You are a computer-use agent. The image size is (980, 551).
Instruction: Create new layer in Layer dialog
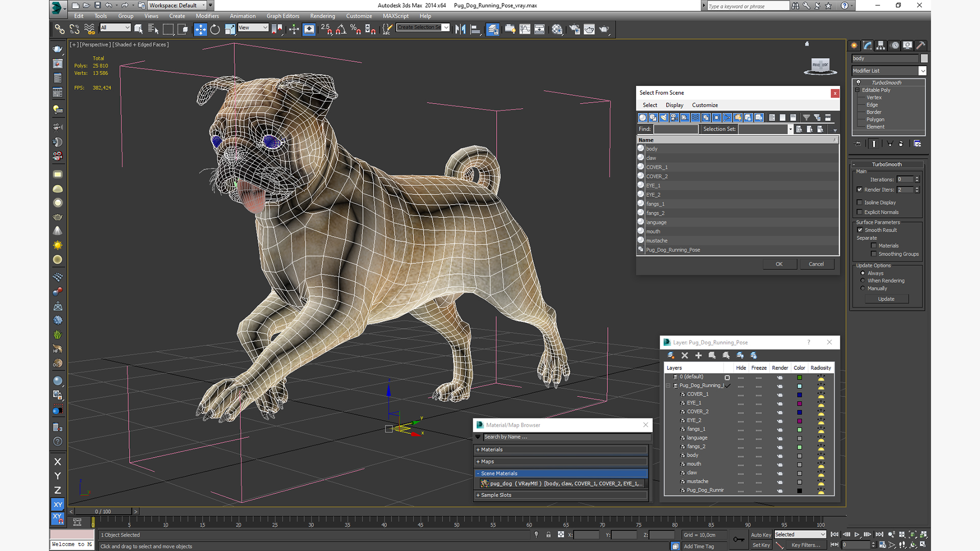pyautogui.click(x=671, y=356)
